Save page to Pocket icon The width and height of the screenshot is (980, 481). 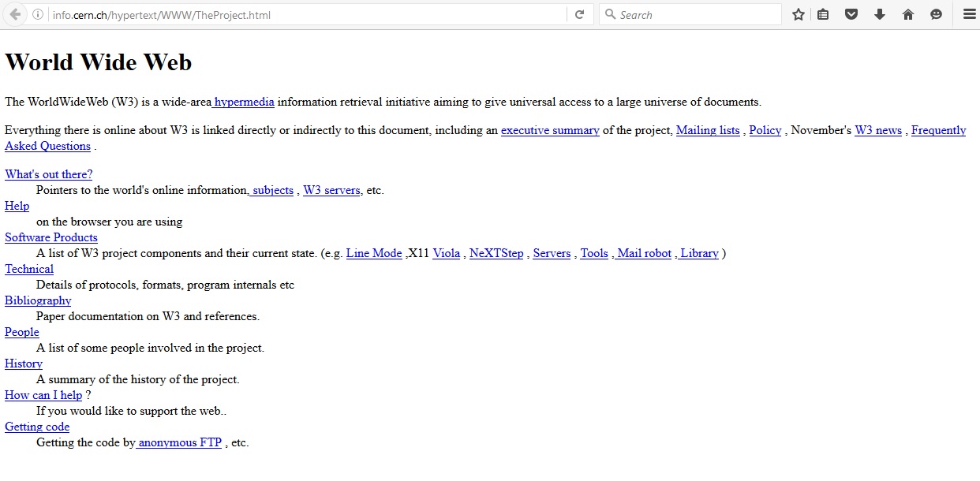pos(851,14)
